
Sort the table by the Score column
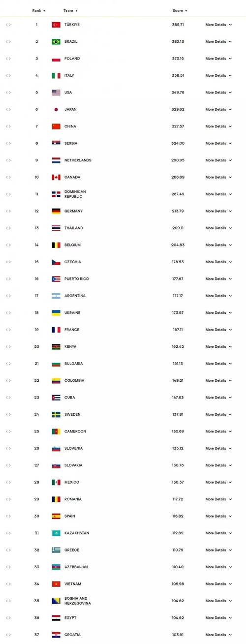point(180,11)
